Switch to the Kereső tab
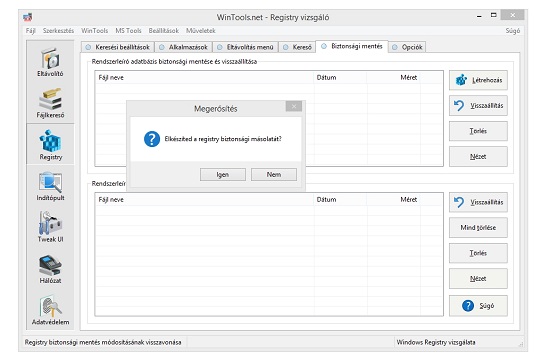The width and height of the screenshot is (550, 363). coord(297,47)
